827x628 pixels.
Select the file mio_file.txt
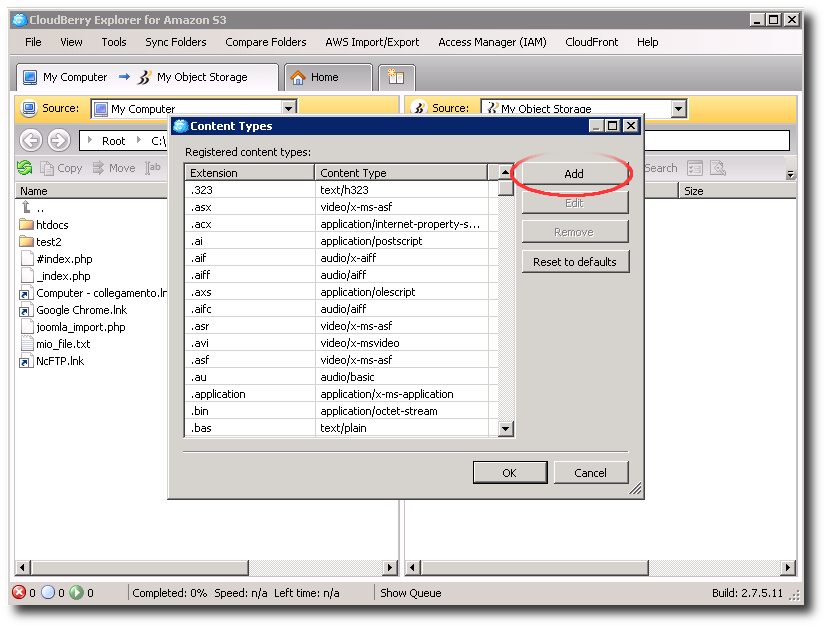point(55,344)
